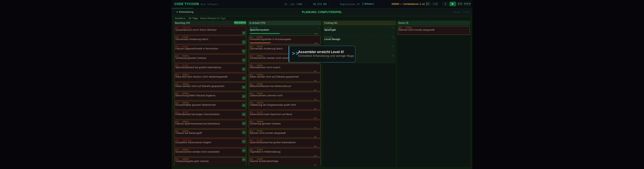Set game speed to double fast-forward

[x=460, y=4]
